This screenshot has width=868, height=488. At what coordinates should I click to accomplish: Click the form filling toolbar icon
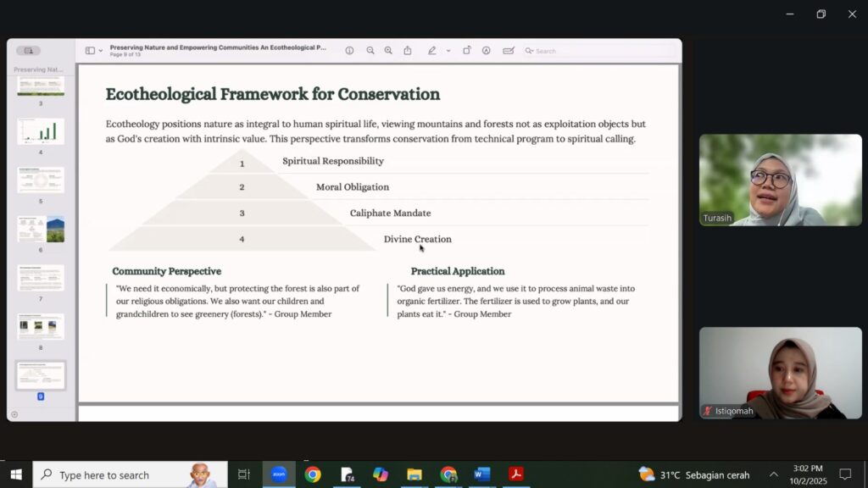tap(509, 51)
